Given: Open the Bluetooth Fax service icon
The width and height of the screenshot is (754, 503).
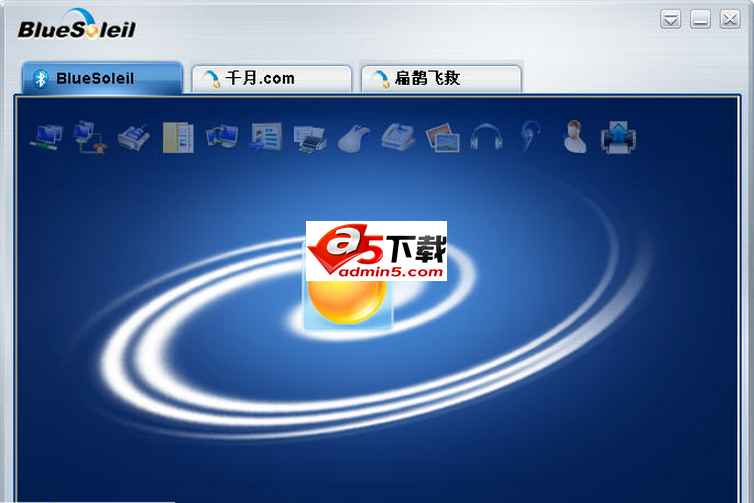Looking at the screenshot, I should 398,138.
